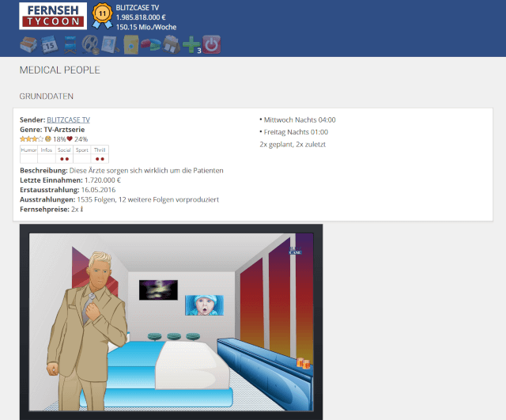Click the show preview scene image
This screenshot has height=420, width=506.
coord(171,322)
